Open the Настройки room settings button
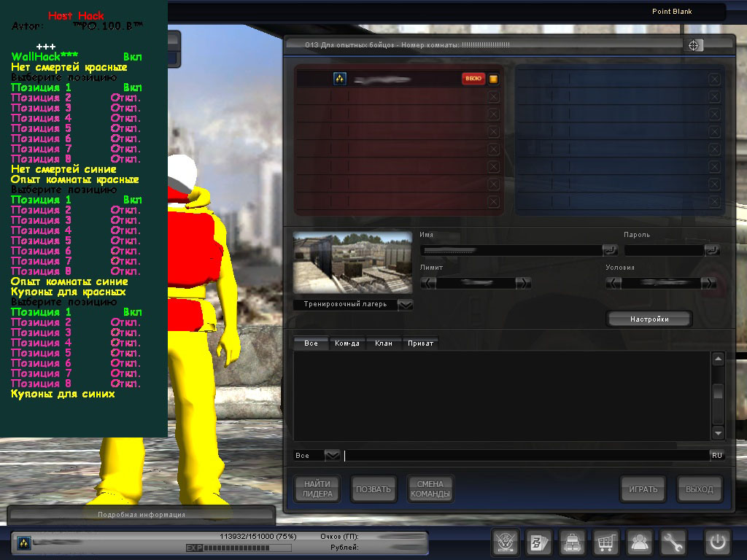The width and height of the screenshot is (747, 560). point(649,319)
